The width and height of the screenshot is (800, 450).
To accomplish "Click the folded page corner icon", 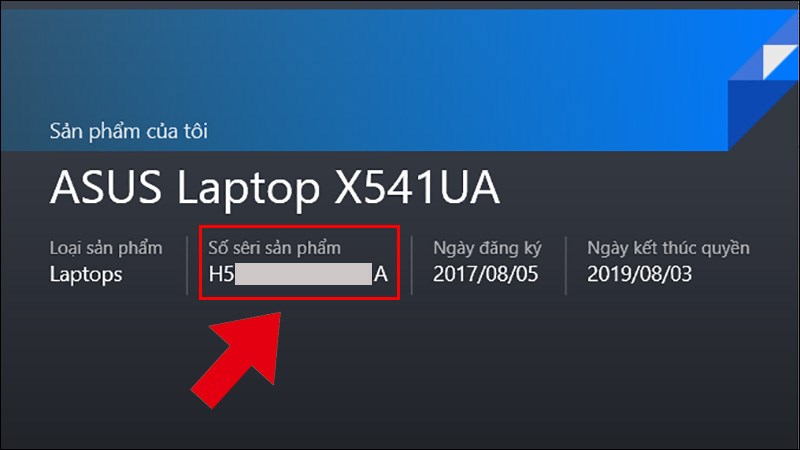I will click(x=780, y=61).
